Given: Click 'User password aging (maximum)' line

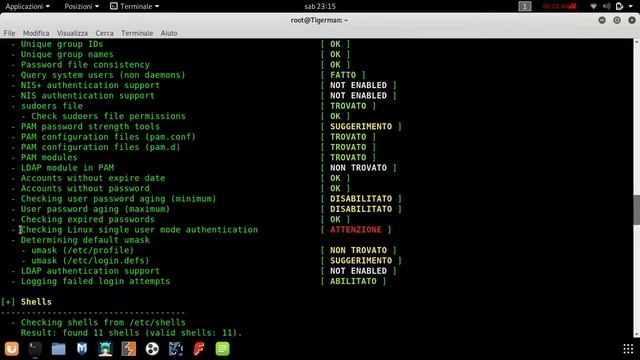Looking at the screenshot, I should pyautogui.click(x=95, y=209).
